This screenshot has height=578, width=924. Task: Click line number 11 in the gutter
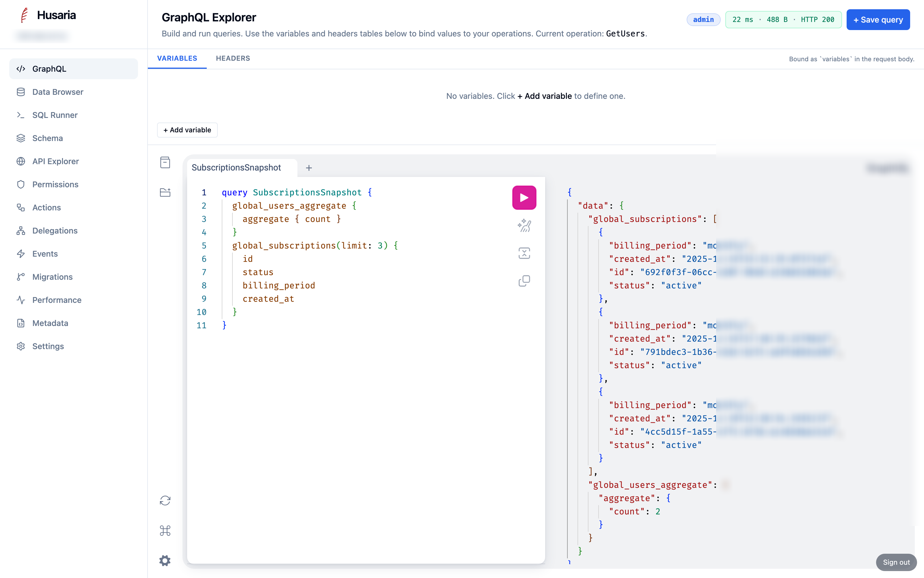(201, 325)
